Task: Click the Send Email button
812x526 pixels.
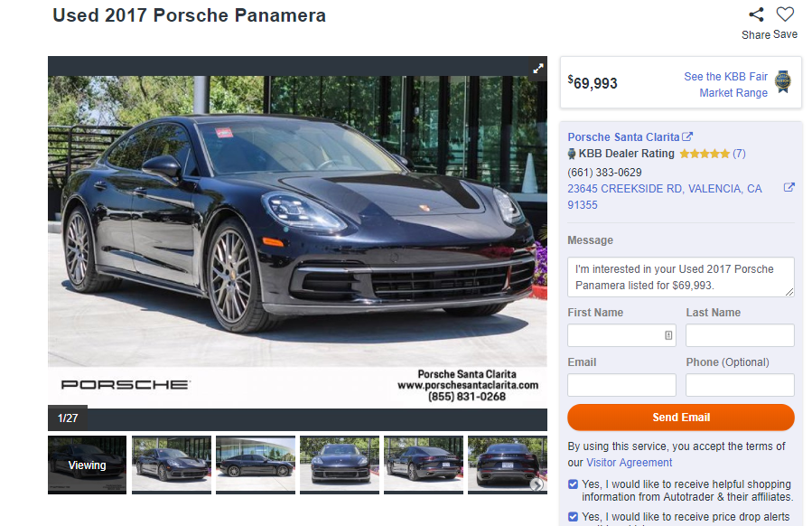Action: tap(680, 418)
